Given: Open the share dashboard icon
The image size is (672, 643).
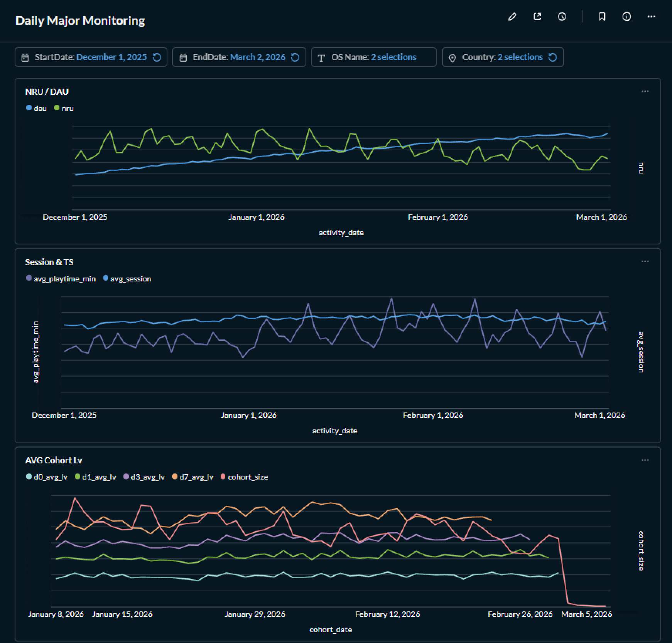Looking at the screenshot, I should [x=537, y=17].
